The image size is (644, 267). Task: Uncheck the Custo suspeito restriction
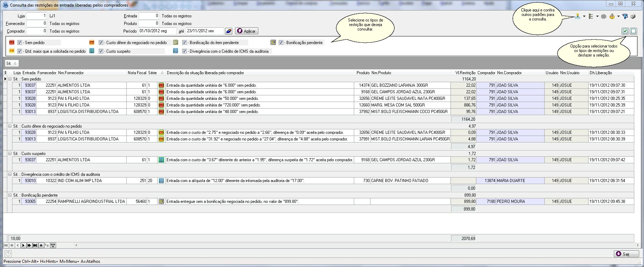tap(101, 51)
